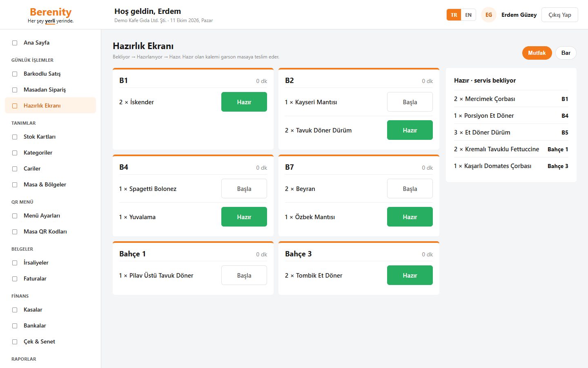The height and width of the screenshot is (368, 588).
Task: Go to Barkodlu Satış page
Action: click(50, 74)
